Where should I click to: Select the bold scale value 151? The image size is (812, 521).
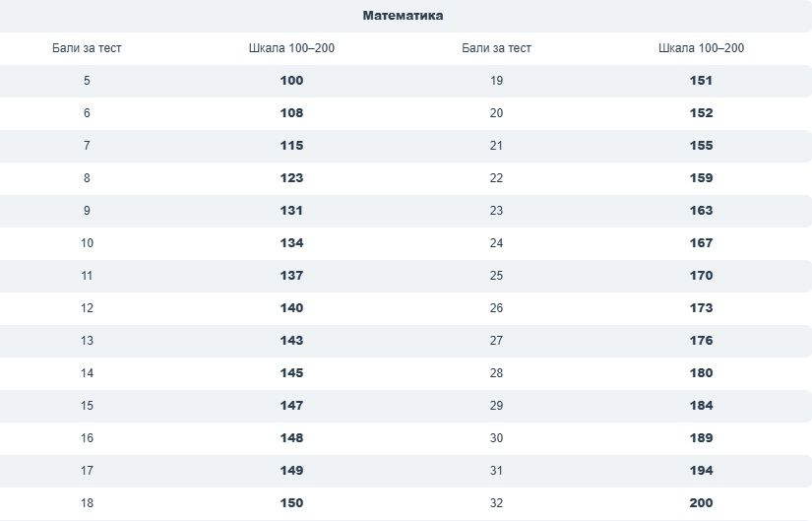coord(701,81)
